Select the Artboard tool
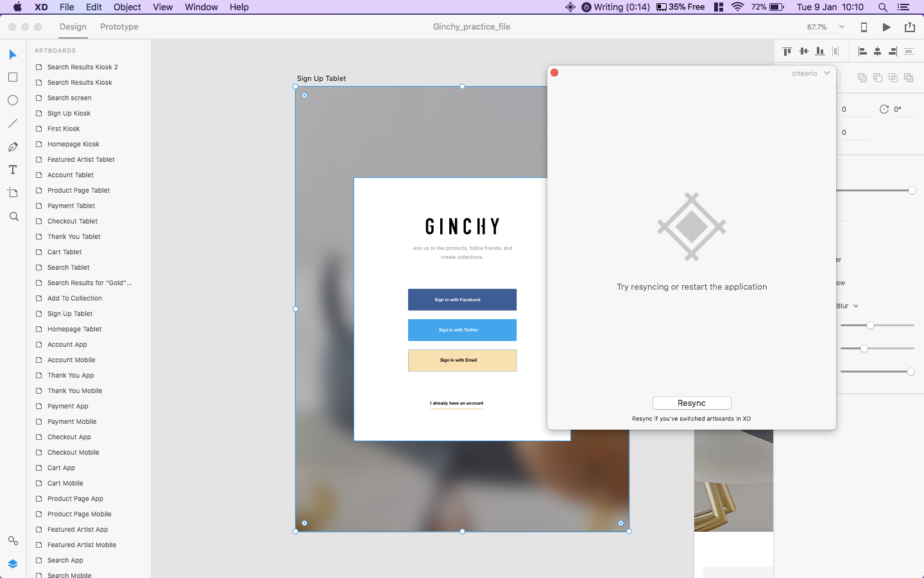924x578 pixels. [x=13, y=193]
